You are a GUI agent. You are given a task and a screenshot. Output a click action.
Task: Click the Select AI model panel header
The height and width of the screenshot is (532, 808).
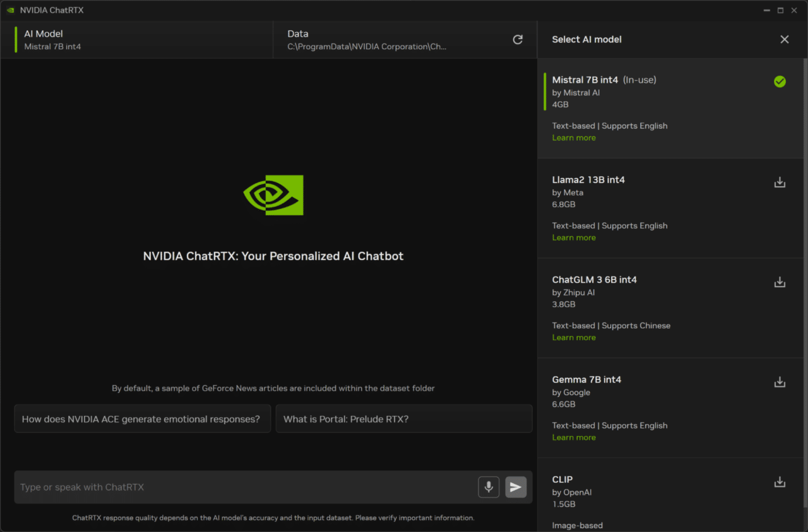[x=586, y=39]
